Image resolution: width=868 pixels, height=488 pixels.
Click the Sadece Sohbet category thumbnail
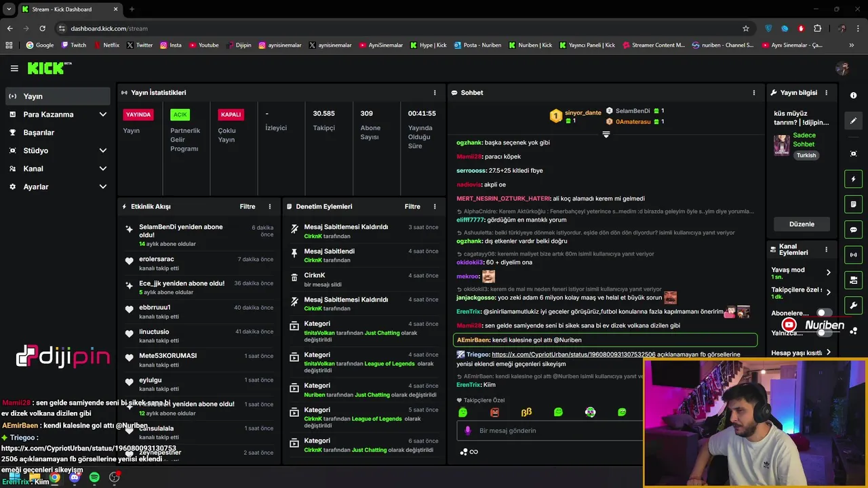click(782, 145)
